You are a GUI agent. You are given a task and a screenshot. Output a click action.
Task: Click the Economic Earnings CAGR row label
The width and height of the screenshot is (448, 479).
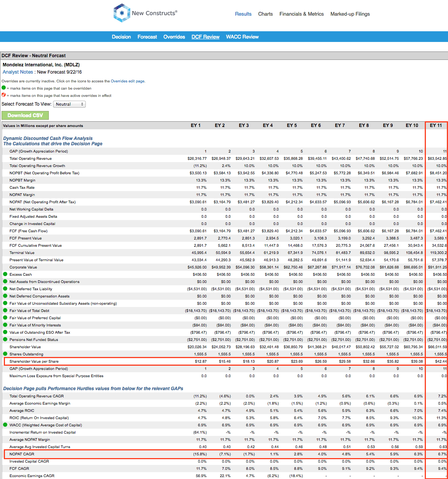(x=32, y=476)
